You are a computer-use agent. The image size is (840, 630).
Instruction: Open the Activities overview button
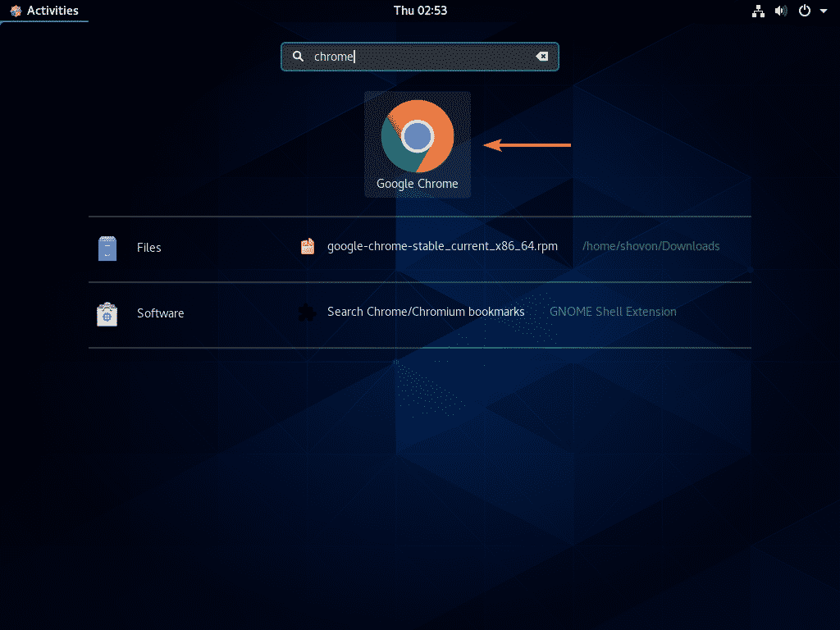[x=44, y=11]
